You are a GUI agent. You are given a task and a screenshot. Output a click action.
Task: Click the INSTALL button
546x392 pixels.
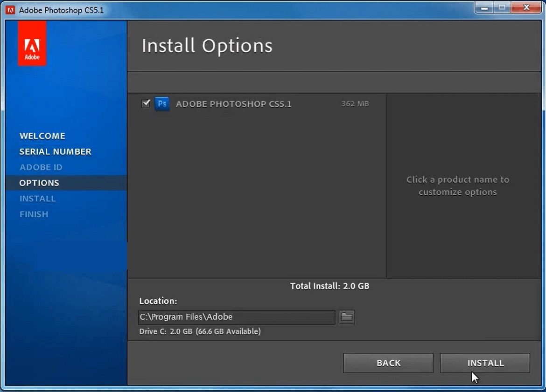485,363
